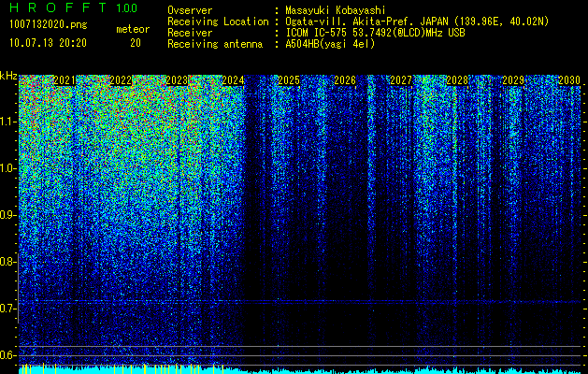
Task: Click the 2022 time marker
Action: click(121, 80)
